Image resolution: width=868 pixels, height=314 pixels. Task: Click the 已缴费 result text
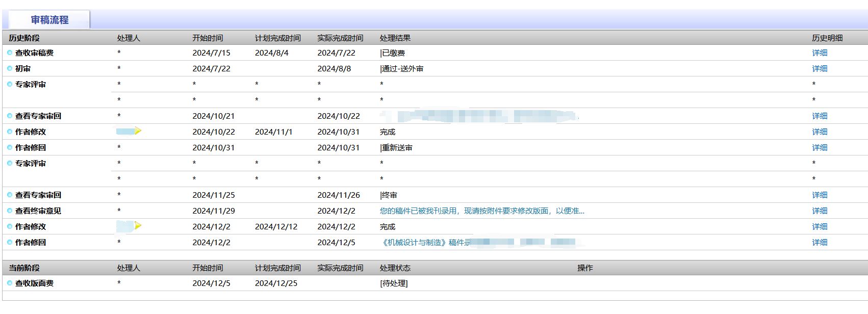click(393, 53)
